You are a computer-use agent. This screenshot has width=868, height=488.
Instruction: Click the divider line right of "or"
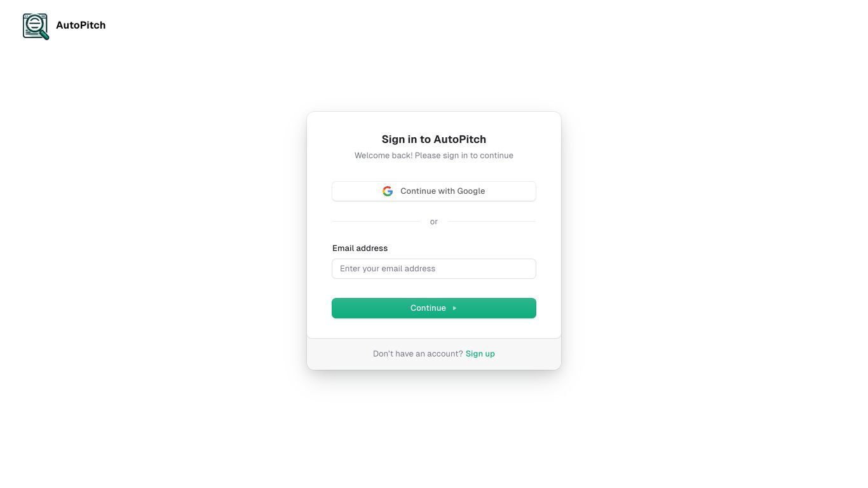[x=492, y=222]
